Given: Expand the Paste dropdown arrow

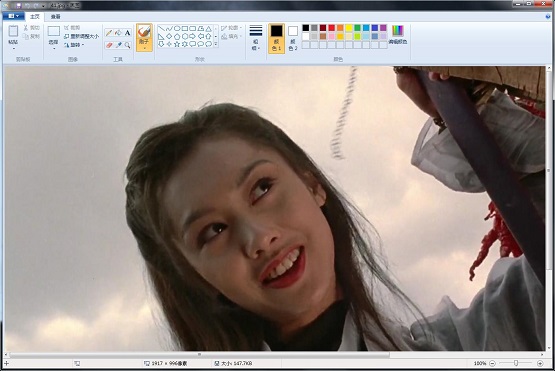Looking at the screenshot, I should [x=13, y=48].
